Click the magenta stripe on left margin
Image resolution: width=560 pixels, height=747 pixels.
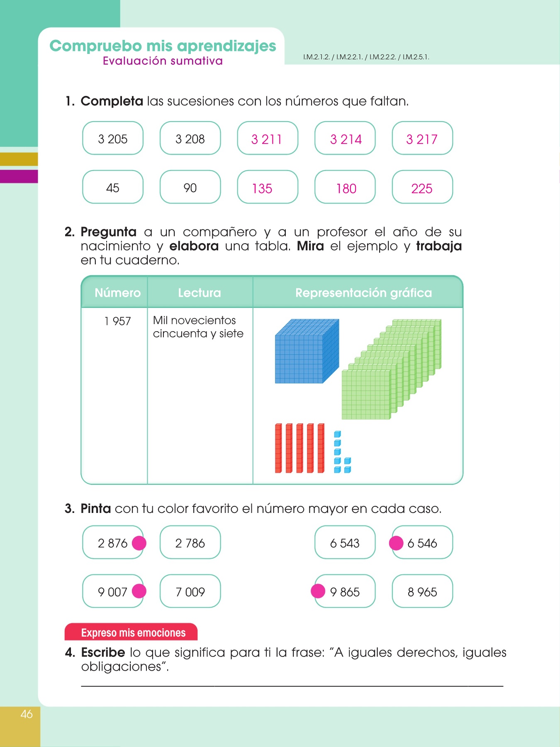click(19, 176)
